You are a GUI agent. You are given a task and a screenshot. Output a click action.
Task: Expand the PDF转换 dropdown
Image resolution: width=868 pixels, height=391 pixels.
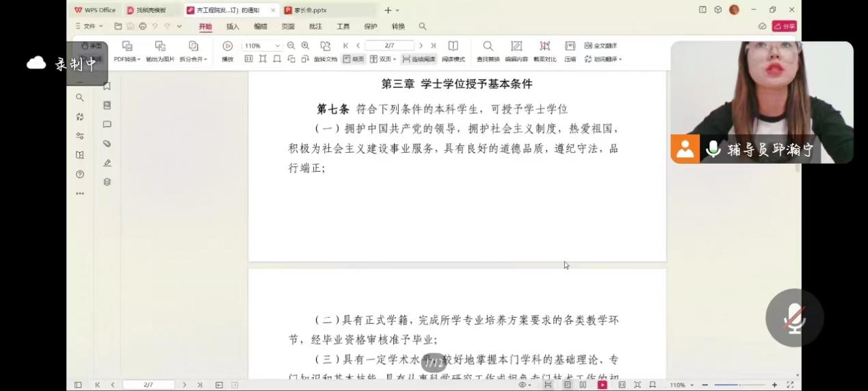[127, 60]
